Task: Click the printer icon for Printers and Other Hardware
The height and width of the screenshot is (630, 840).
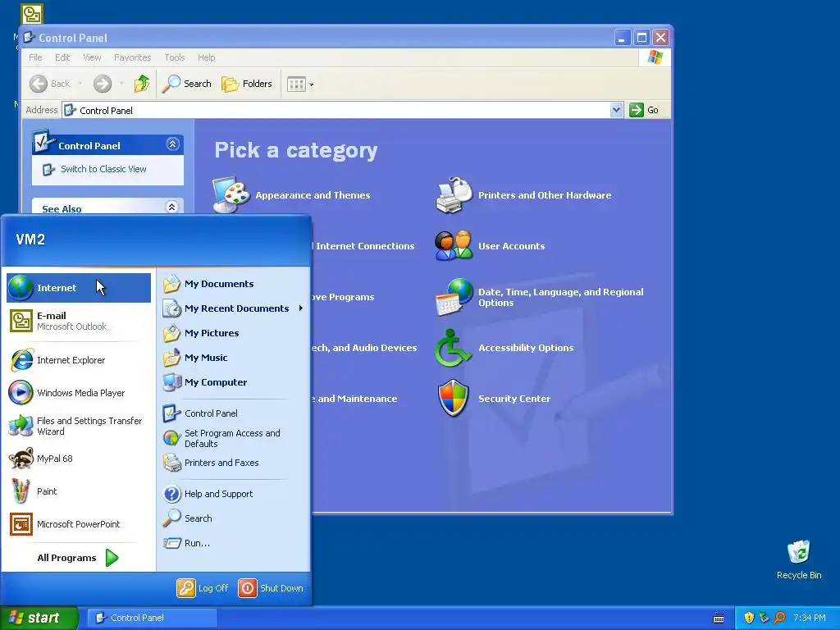Action: 454,194
